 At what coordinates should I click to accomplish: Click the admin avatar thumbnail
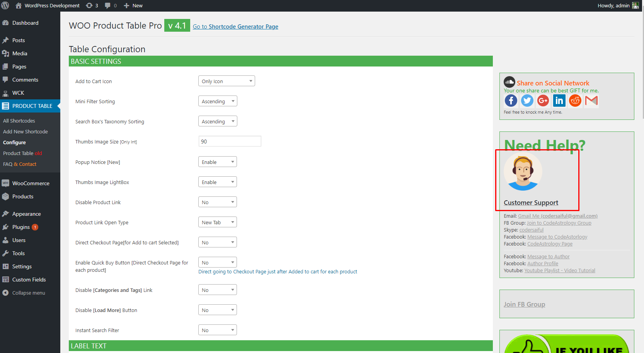(635, 5)
